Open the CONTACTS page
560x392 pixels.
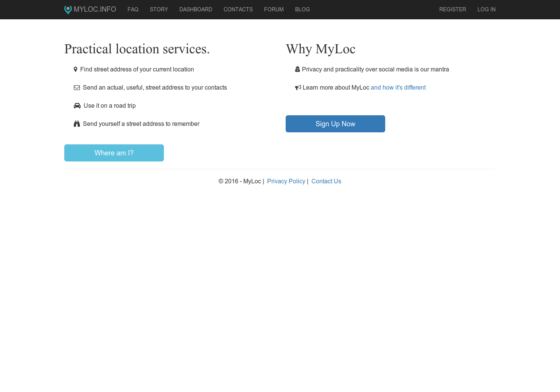pyautogui.click(x=238, y=9)
